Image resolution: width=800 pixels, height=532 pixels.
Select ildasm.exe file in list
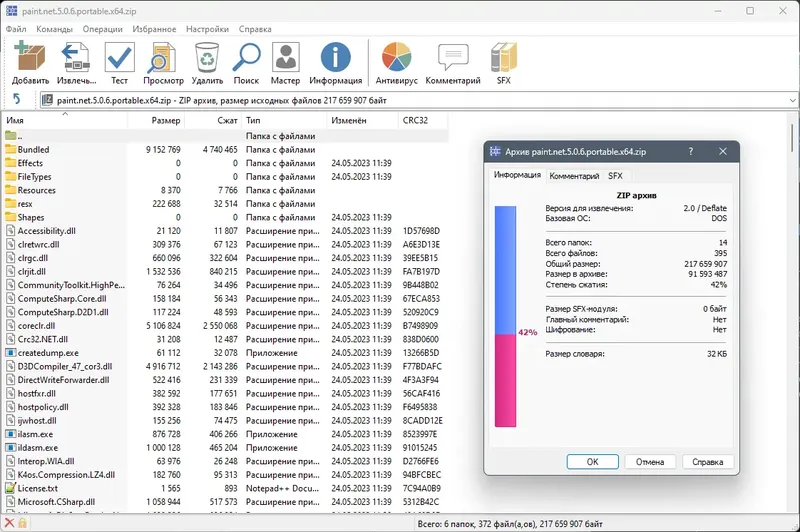pyautogui.click(x=224, y=447)
